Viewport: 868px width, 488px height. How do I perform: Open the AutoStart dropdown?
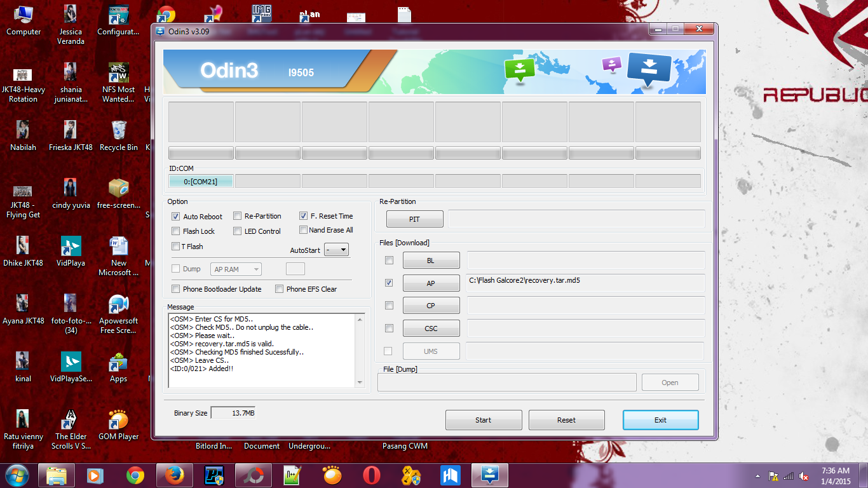[x=336, y=250]
